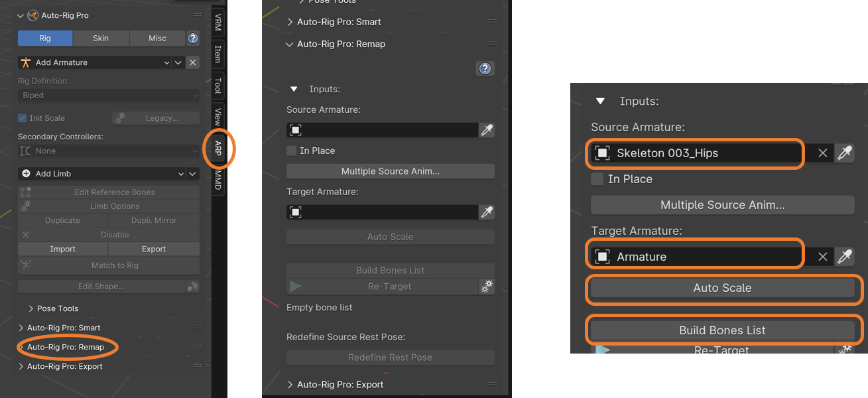The width and height of the screenshot is (868, 398).
Task: Open the ARP sidebar tab
Action: (x=217, y=149)
